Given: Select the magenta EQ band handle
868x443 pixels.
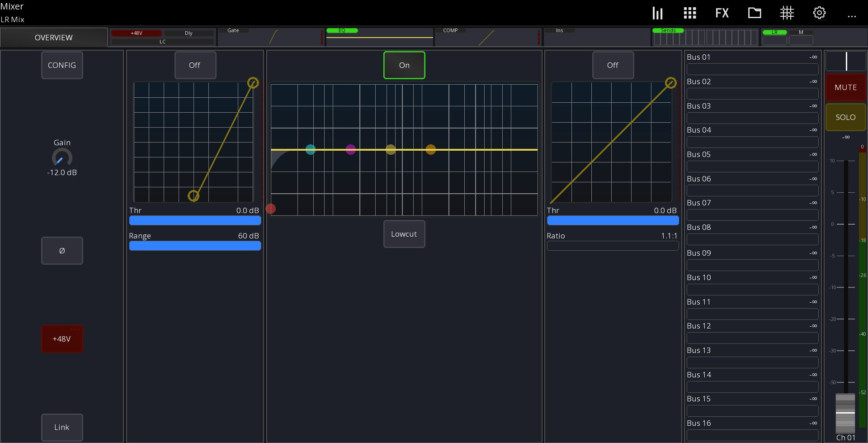Looking at the screenshot, I should pyautogui.click(x=351, y=149).
